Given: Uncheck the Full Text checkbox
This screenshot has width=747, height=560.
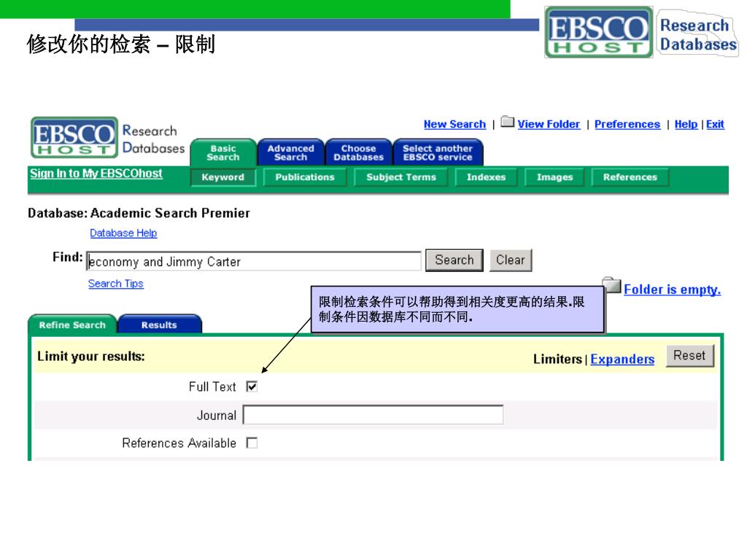Looking at the screenshot, I should (x=252, y=386).
